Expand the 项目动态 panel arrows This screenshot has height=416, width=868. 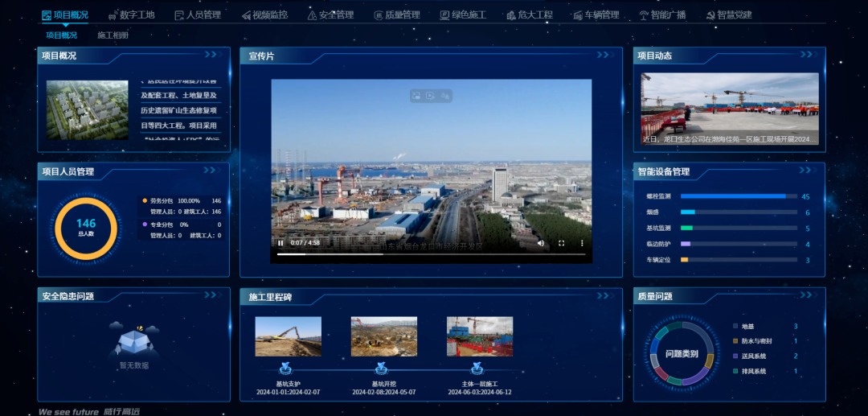806,55
